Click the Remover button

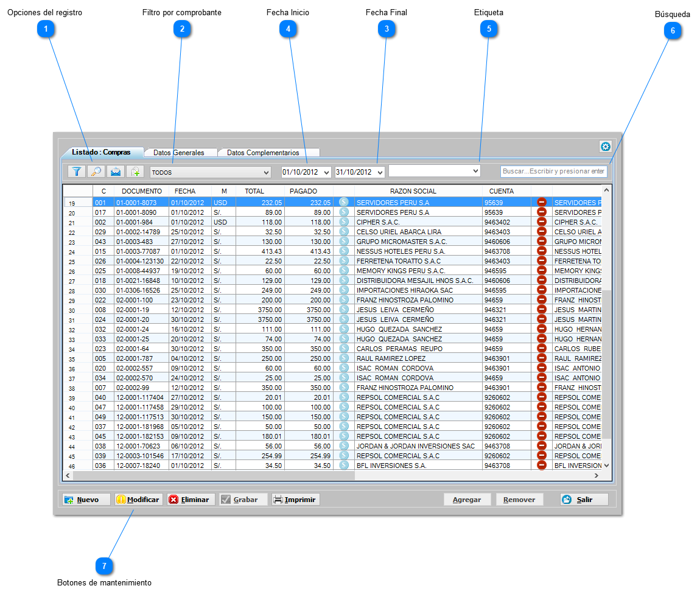[519, 499]
